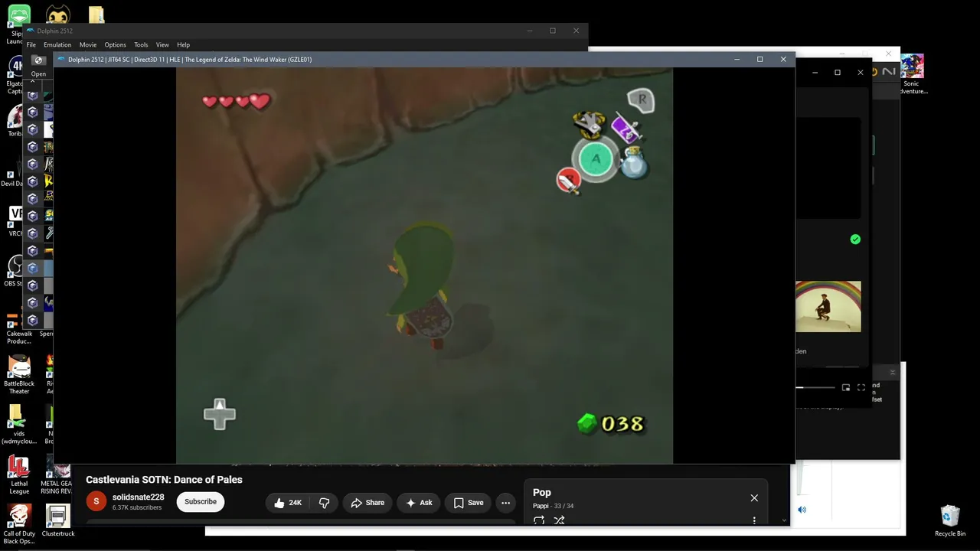Click the Ask button under the video
Image resolution: width=980 pixels, height=551 pixels.
click(419, 503)
